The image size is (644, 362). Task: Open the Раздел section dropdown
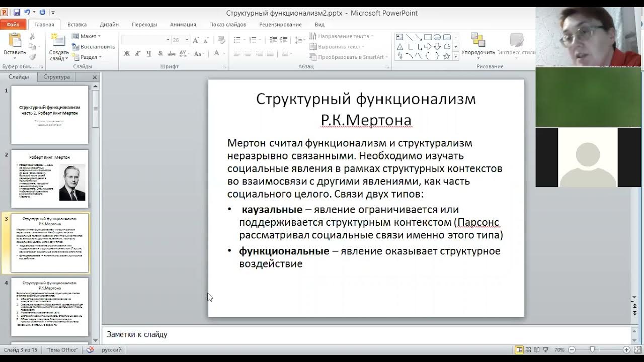click(x=87, y=57)
